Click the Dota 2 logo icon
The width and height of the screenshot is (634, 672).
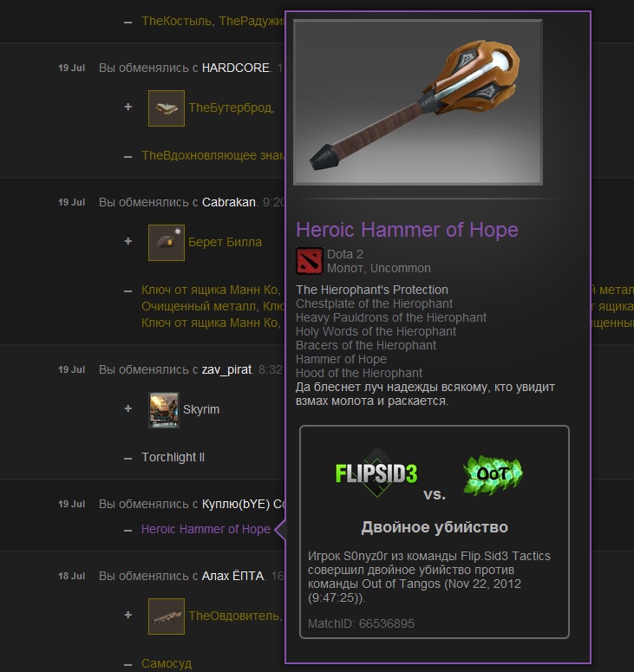point(309,261)
